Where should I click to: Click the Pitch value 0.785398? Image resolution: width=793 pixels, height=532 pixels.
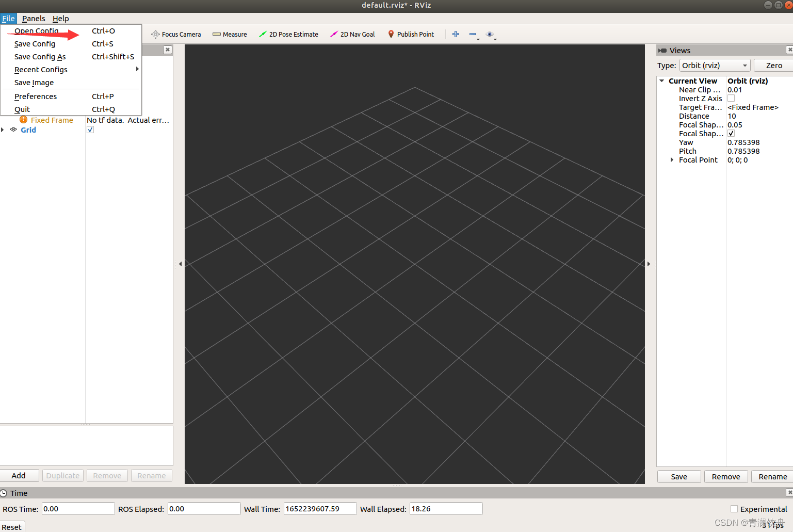(743, 151)
